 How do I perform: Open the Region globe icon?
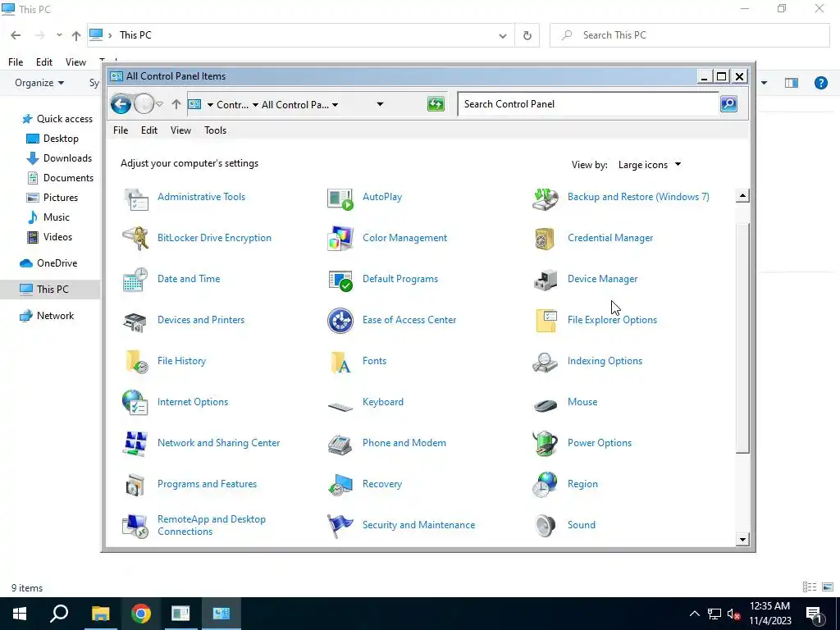546,484
